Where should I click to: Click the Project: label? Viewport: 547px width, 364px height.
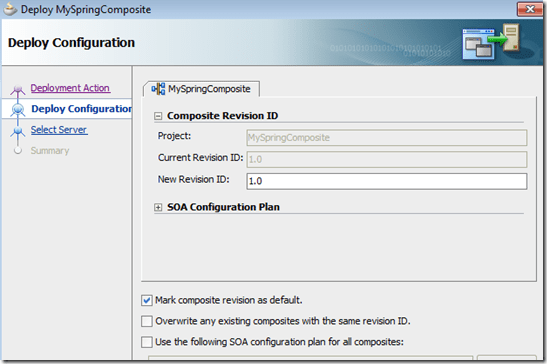tap(174, 136)
